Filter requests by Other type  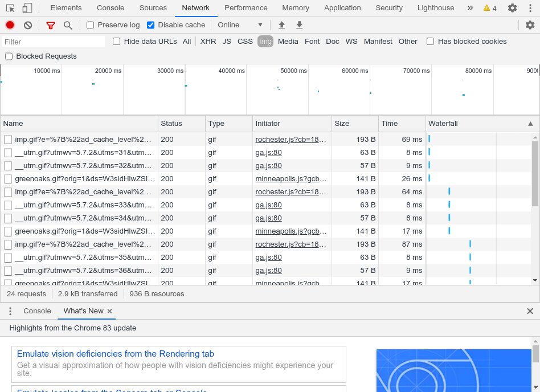(x=408, y=42)
